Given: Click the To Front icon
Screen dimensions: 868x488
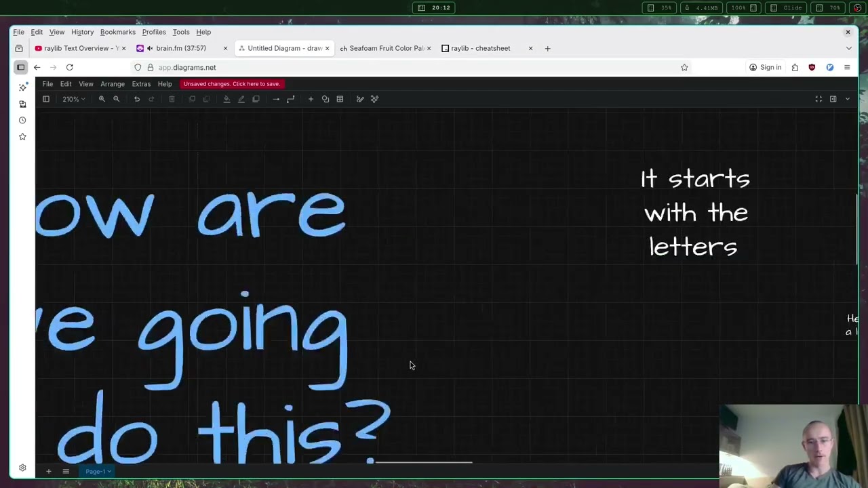Looking at the screenshot, I should click(x=192, y=99).
